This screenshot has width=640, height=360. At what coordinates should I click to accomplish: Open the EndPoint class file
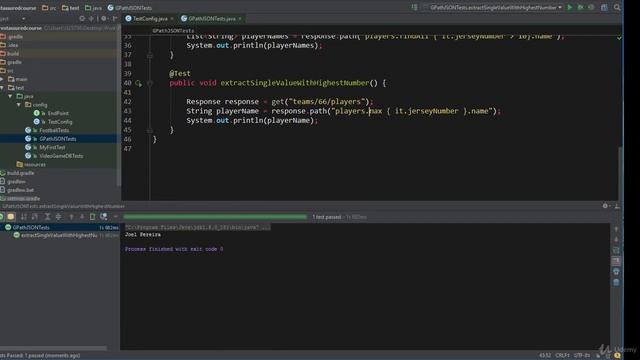[x=58, y=113]
